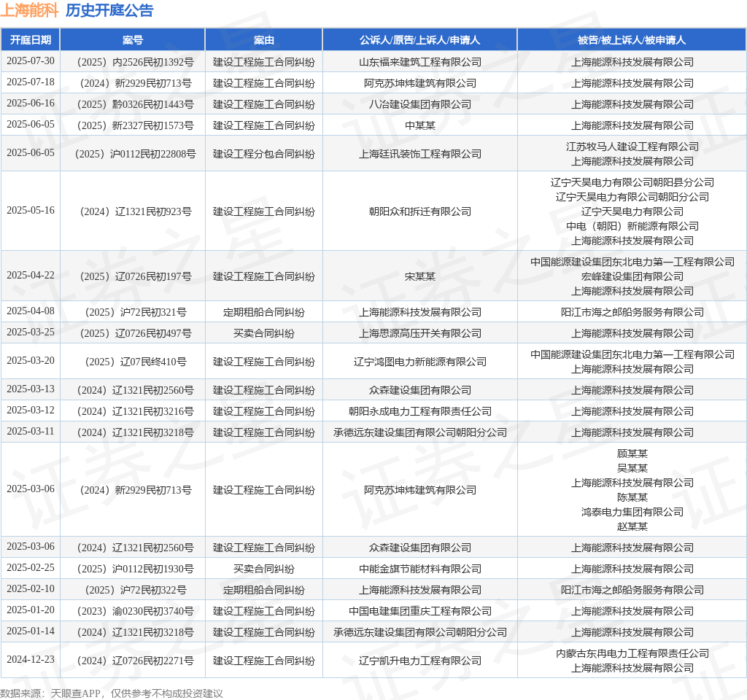
Task: Click defendant 阳江市海之郎船务服务有限公司 in 2025-04-08 row
Action: (632, 312)
